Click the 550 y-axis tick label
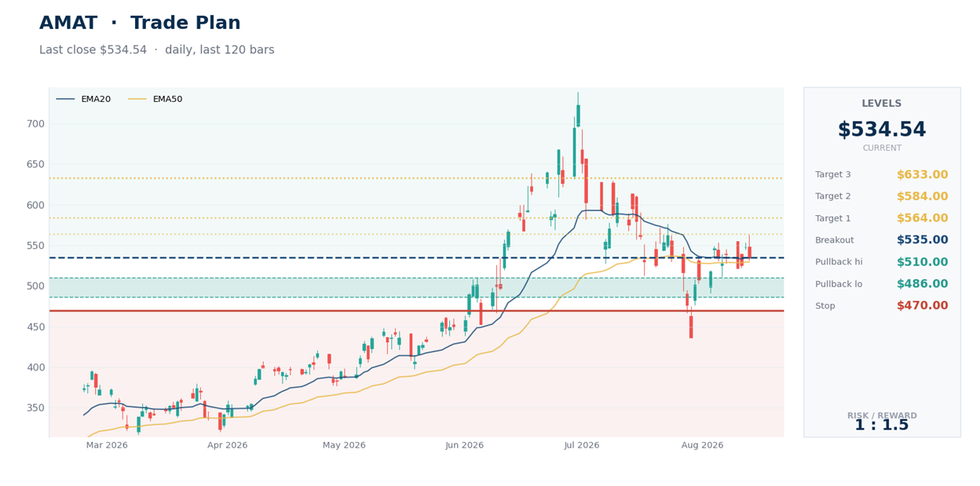The height and width of the screenshot is (486, 980). coord(36,246)
